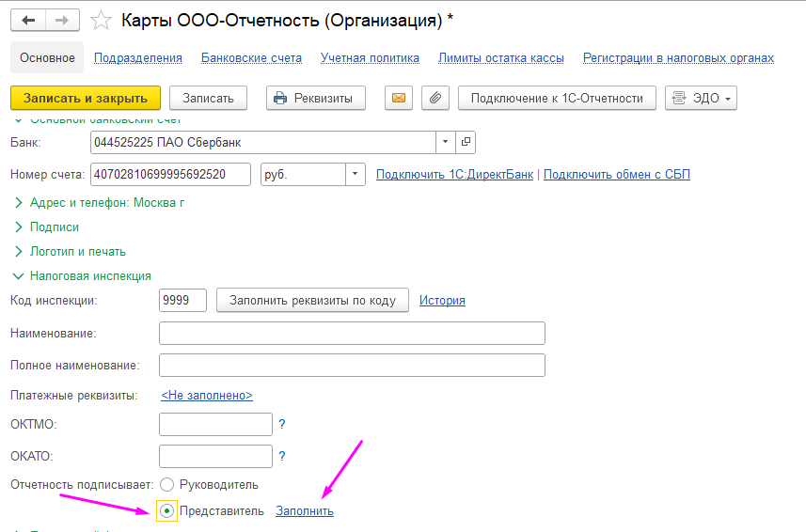Click Заполнить реквизиты по коду button
The height and width of the screenshot is (532, 806).
point(313,300)
